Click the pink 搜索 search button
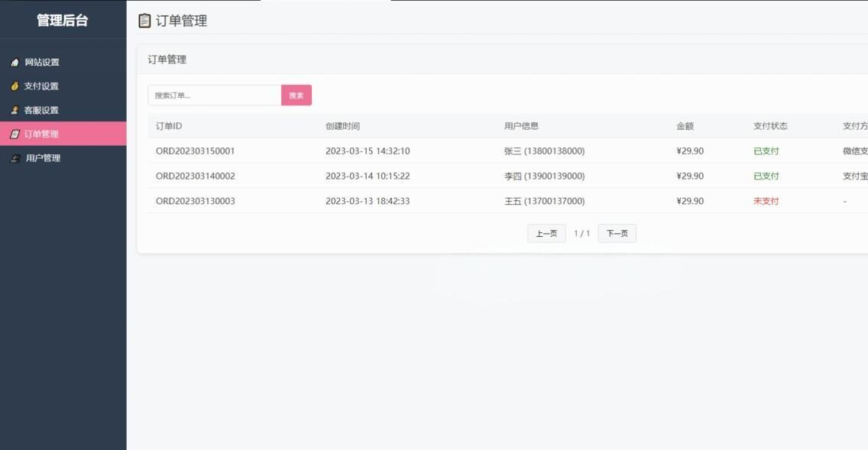 coord(296,95)
